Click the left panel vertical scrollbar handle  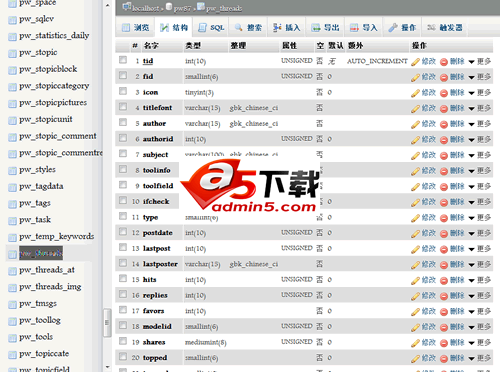point(107,323)
